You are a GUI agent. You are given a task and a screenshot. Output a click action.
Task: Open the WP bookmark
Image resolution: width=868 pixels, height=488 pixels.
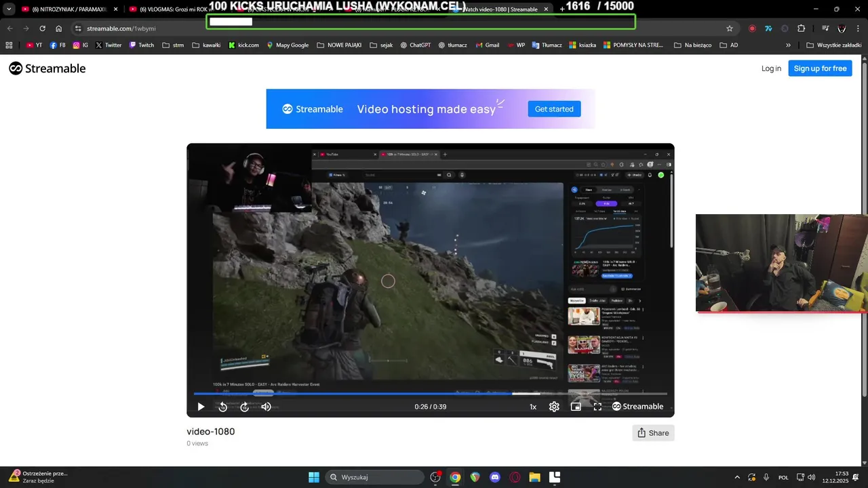click(517, 45)
